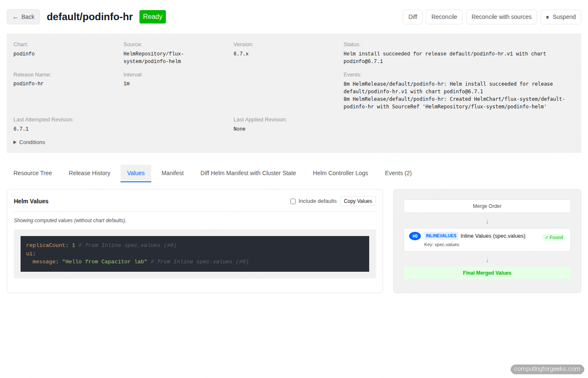The width and height of the screenshot is (588, 378).
Task: Go back using the Back button
Action: 23,17
